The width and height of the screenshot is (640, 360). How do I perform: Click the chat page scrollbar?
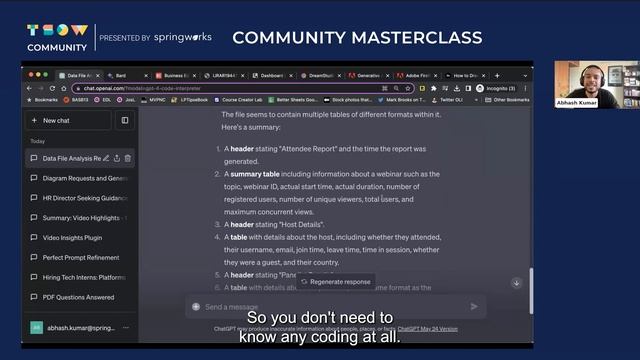pos(531,291)
